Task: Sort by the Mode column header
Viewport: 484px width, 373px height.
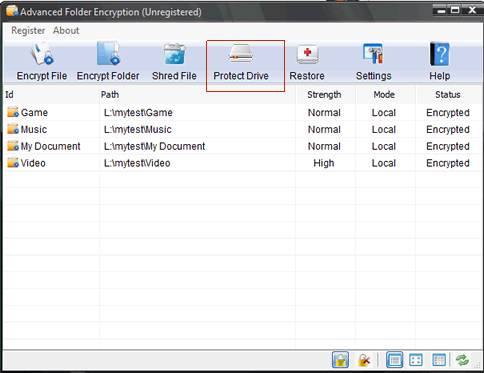Action: click(x=386, y=95)
